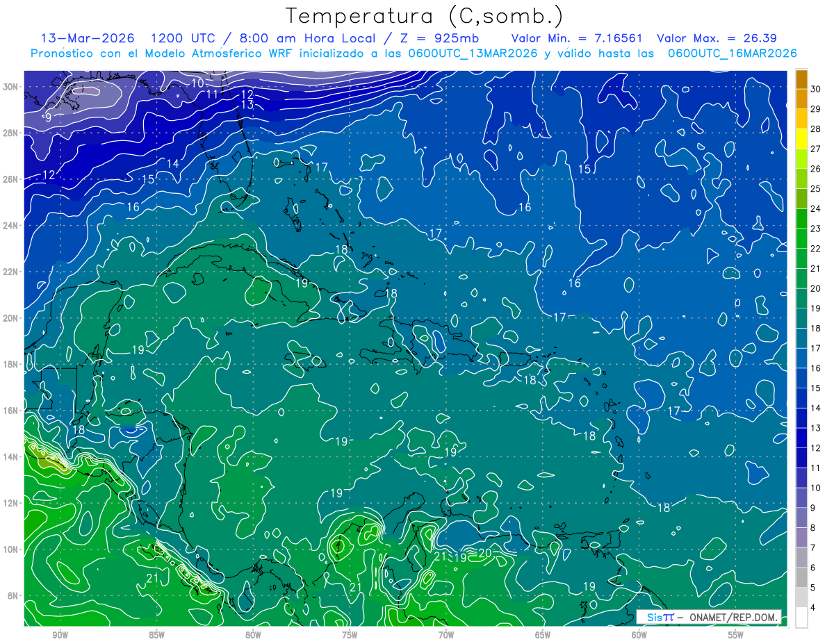Click the "13" contour label on the map

(x=247, y=105)
